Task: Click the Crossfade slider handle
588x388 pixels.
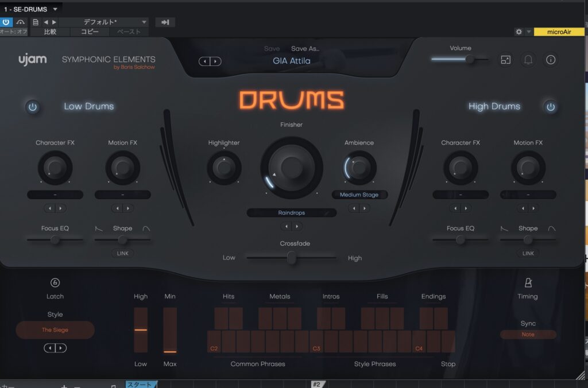Action: coord(292,258)
